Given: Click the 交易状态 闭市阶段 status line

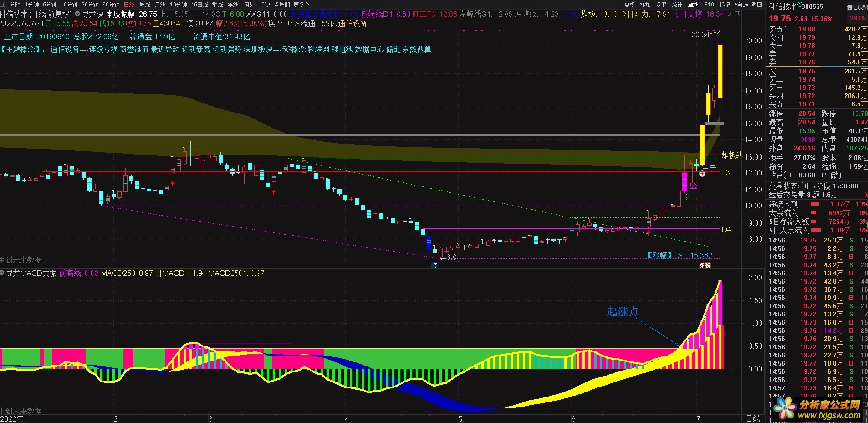Looking at the screenshot, I should click(x=813, y=186).
